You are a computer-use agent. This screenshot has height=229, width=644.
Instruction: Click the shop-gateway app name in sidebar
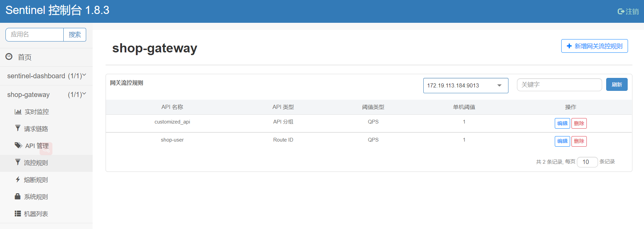point(28,95)
